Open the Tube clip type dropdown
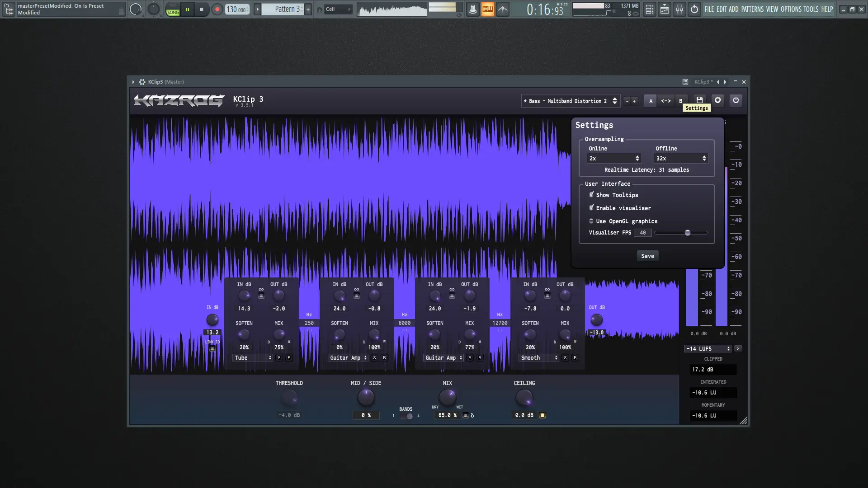Viewport: 868px width, 488px height. pos(252,358)
